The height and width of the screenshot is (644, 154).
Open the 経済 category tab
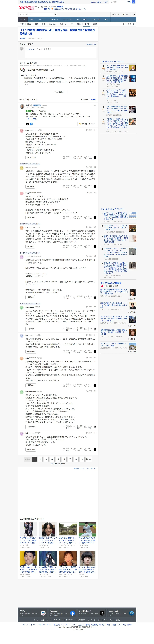coord(43,24)
